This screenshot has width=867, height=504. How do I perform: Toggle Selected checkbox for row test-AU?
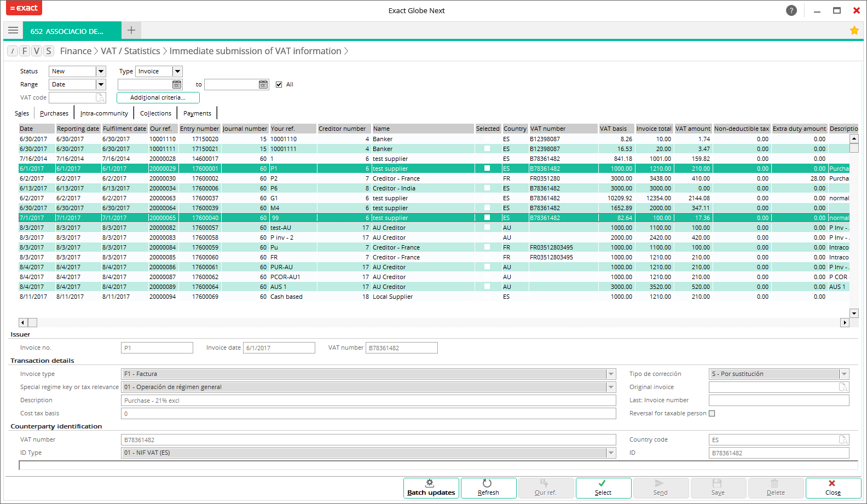(487, 228)
